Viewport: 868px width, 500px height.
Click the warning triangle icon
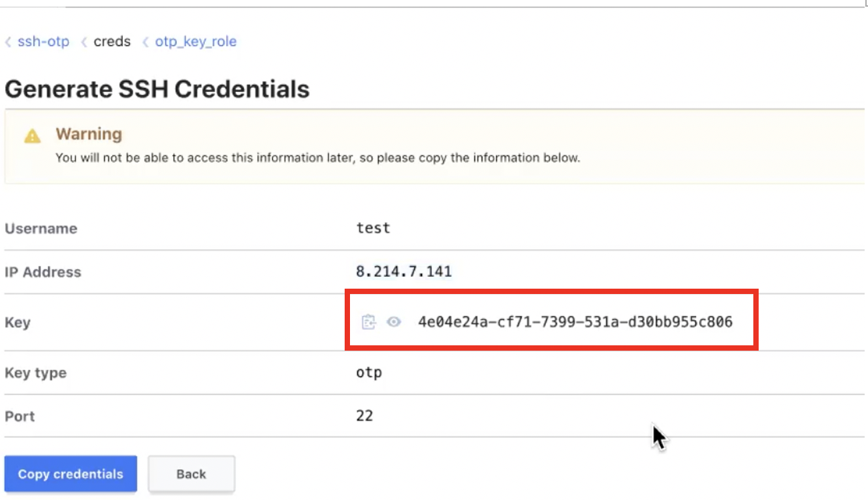coord(31,134)
